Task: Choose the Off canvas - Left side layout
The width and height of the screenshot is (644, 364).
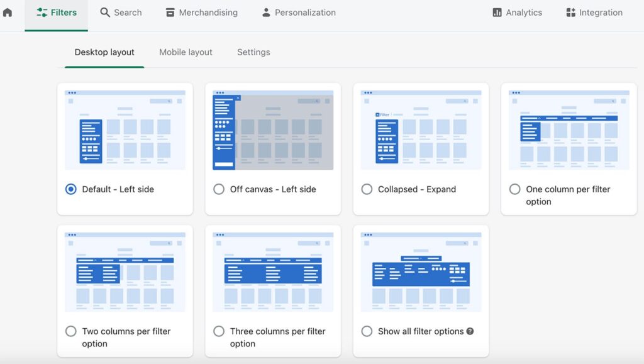Action: tap(219, 189)
